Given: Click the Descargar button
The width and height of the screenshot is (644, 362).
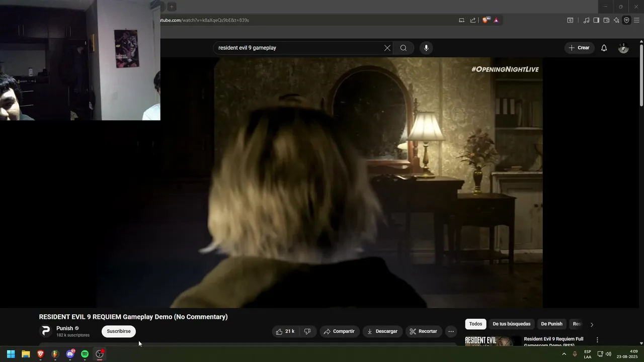Looking at the screenshot, I should pos(382,331).
